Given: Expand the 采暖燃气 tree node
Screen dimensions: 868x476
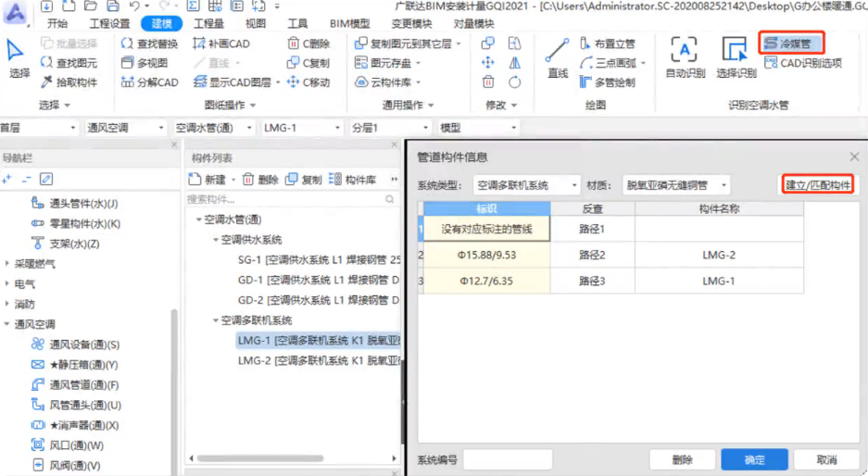Looking at the screenshot, I should point(7,263).
